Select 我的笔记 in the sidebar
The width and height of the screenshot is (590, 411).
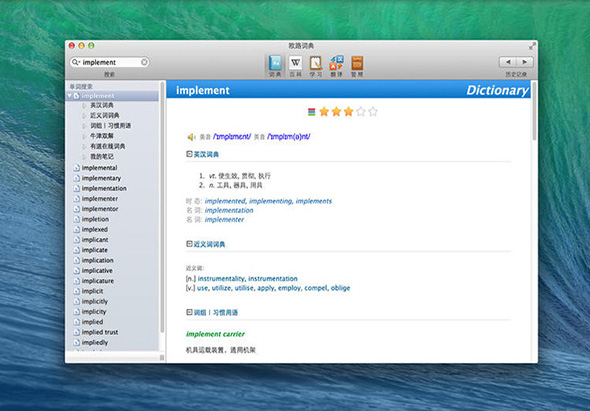(102, 157)
